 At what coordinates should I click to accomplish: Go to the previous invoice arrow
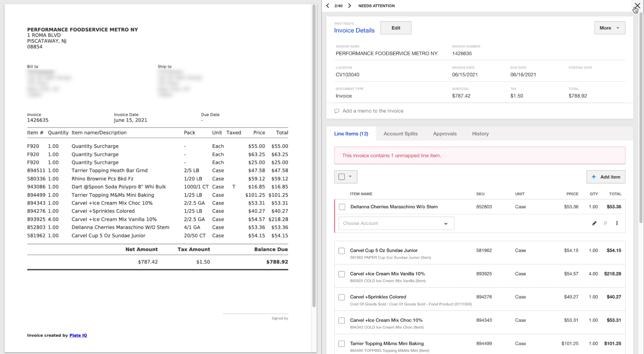[x=328, y=6]
